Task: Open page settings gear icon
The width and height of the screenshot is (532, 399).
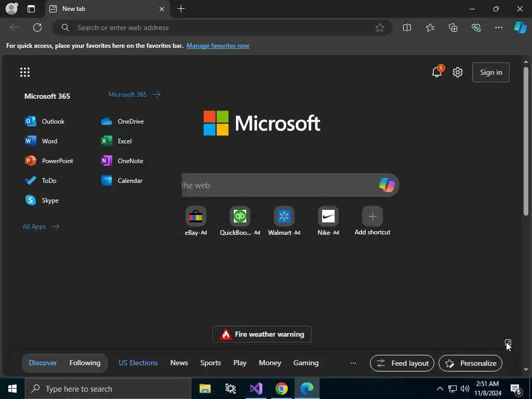Action: point(458,72)
